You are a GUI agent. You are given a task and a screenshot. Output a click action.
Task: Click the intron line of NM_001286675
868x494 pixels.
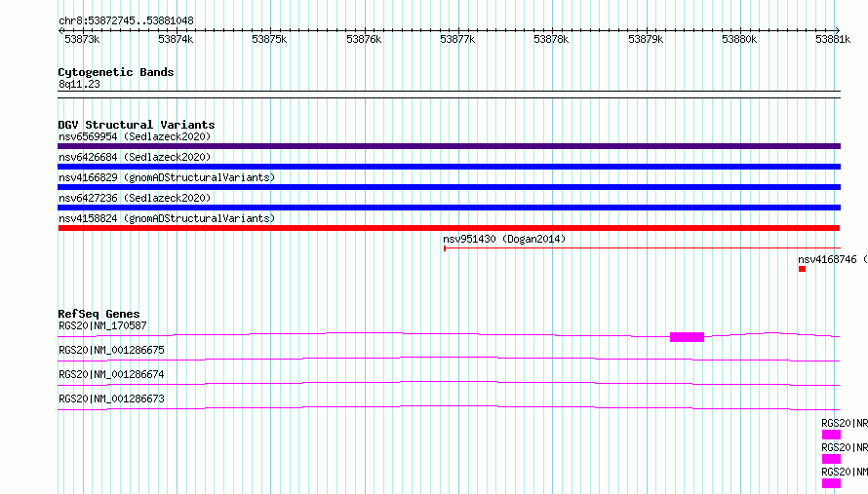click(x=449, y=359)
